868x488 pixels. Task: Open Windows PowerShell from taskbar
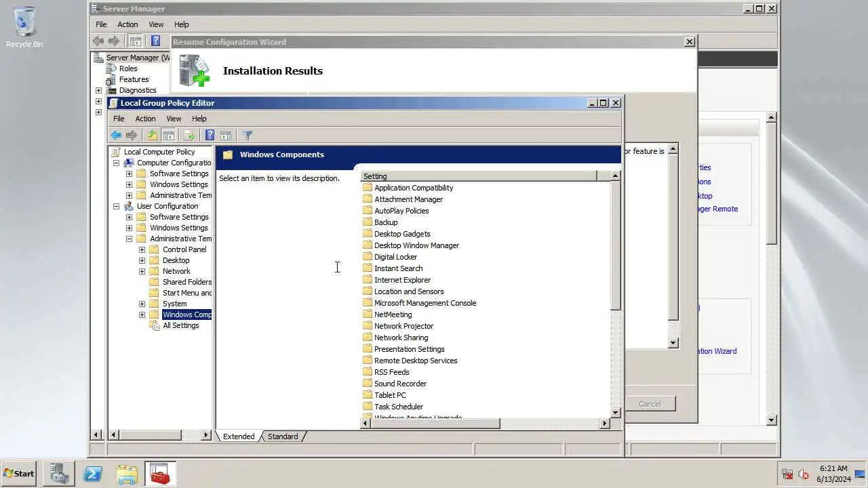pos(93,474)
